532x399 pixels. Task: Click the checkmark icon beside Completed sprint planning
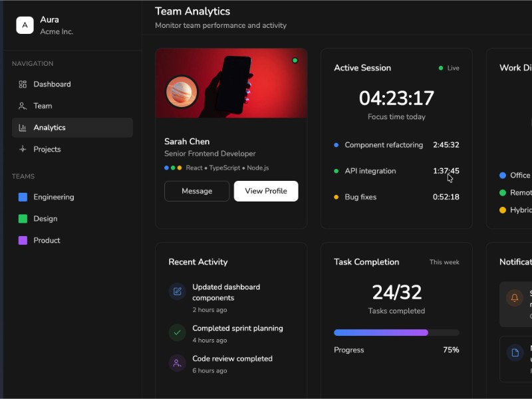click(x=177, y=333)
